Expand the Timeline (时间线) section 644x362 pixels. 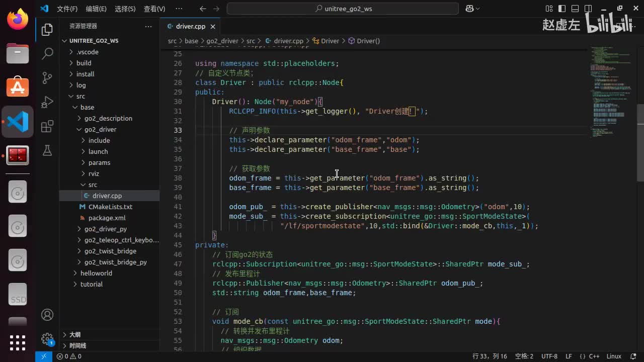110,345
